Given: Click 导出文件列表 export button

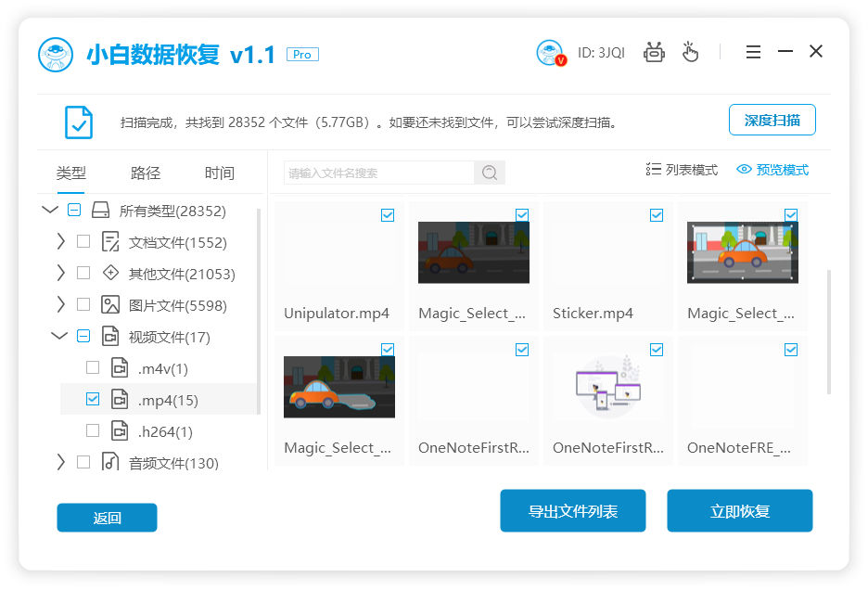Looking at the screenshot, I should [573, 511].
